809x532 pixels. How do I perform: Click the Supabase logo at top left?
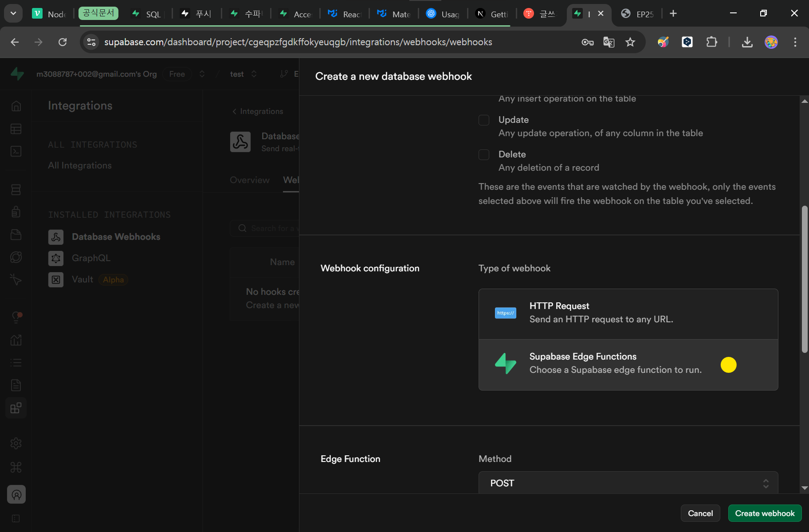tap(17, 74)
